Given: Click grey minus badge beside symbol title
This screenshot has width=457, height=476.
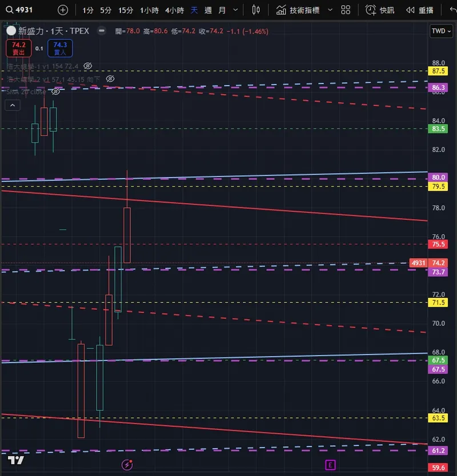Looking at the screenshot, I should coord(102,31).
